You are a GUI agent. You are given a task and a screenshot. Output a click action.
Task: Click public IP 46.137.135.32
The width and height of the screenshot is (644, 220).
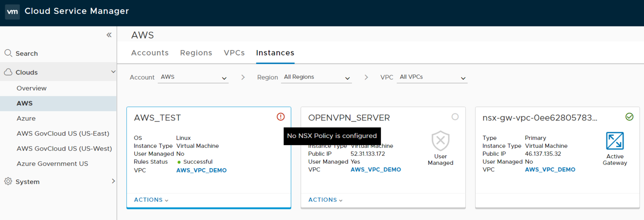point(543,154)
